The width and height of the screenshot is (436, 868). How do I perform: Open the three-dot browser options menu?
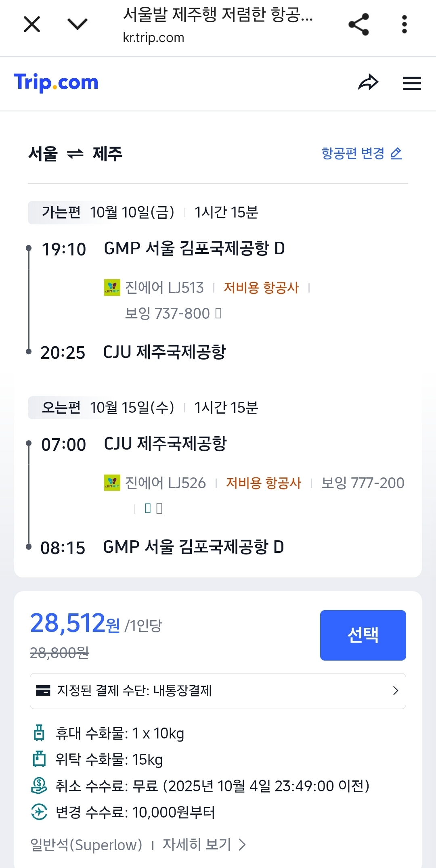(x=404, y=24)
